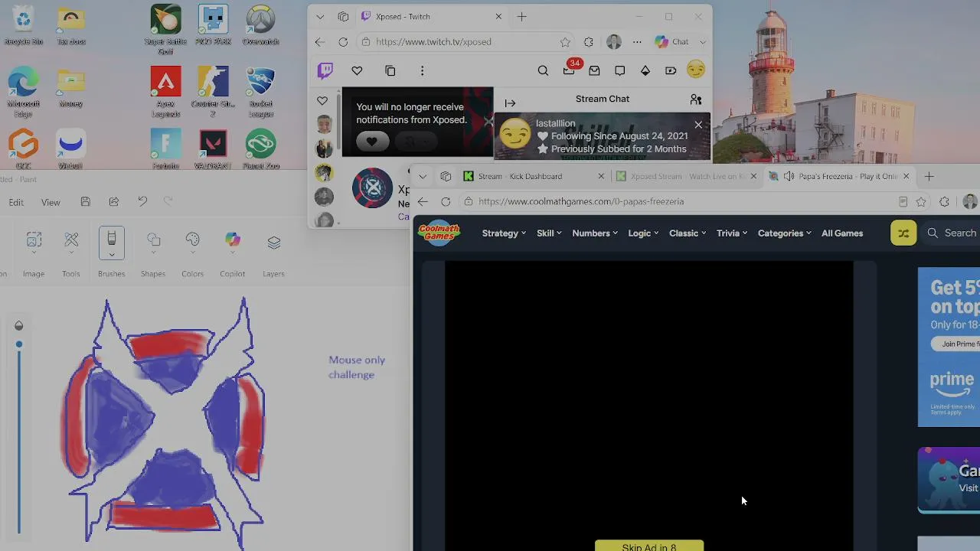The width and height of the screenshot is (980, 551).
Task: Adjust the Paint brush size slider handle
Action: pos(19,344)
